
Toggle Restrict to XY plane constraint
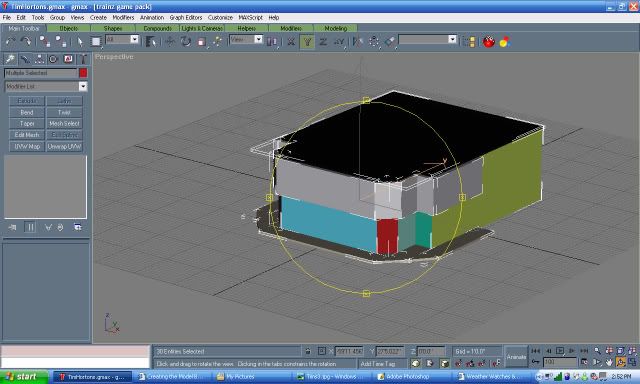pyautogui.click(x=339, y=41)
